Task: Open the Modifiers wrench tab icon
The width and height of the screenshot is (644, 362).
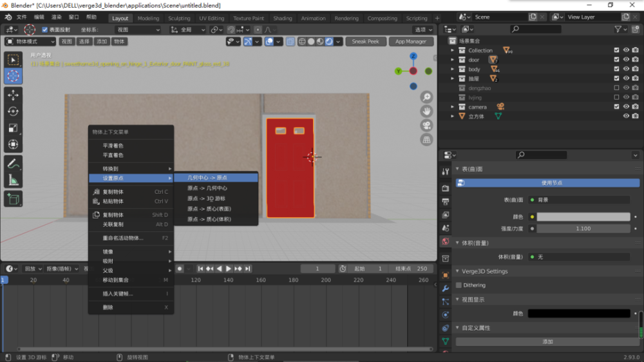Action: pos(446,289)
